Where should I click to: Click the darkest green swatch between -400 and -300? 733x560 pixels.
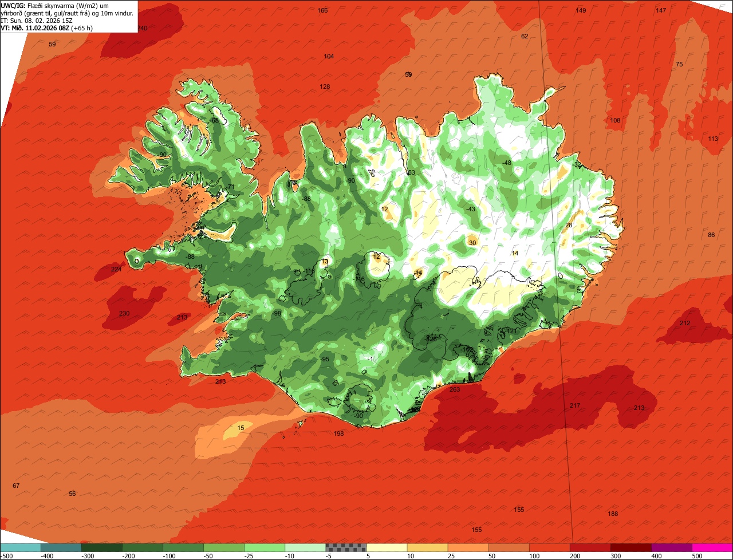pyautogui.click(x=101, y=547)
